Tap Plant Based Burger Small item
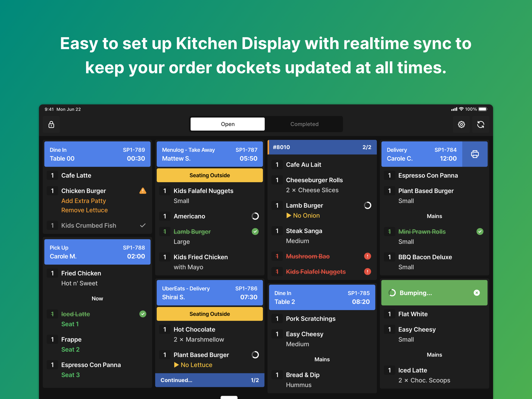Screen dimensions: 532x399 pyautogui.click(x=434, y=196)
